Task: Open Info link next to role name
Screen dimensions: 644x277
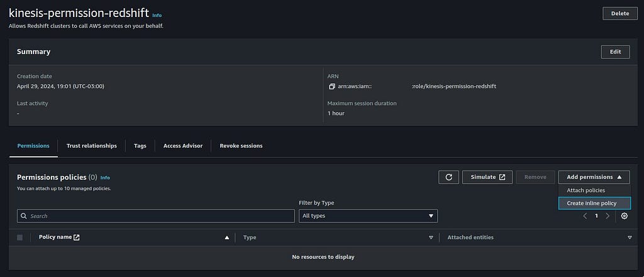Action: (x=157, y=15)
